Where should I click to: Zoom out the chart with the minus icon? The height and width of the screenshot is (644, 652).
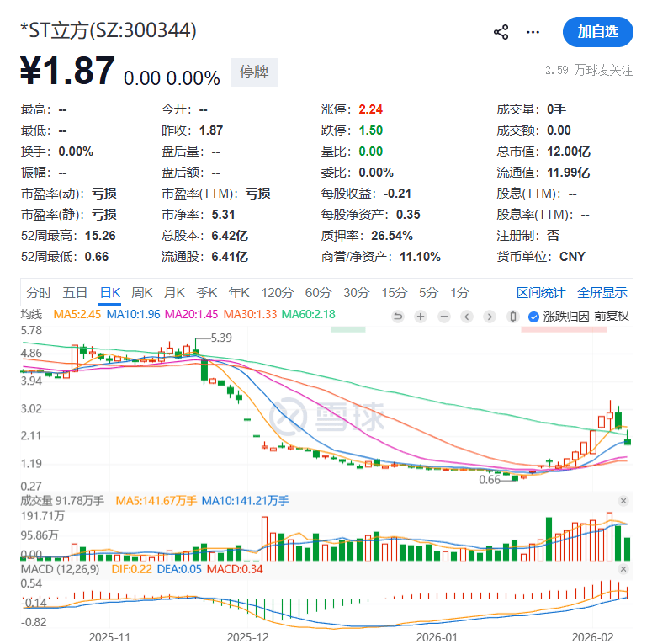pos(443,317)
